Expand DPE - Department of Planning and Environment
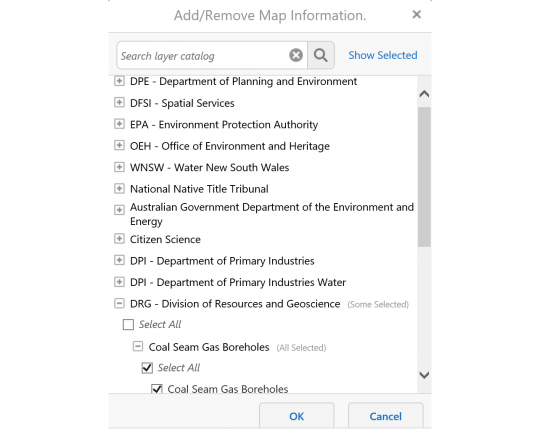The image size is (540, 429). (119, 81)
